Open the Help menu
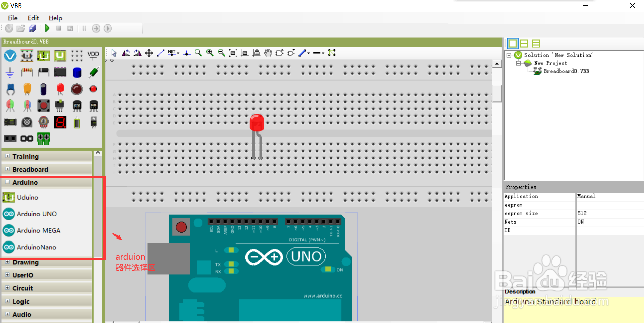Screen dimensions: 644x323 click(55, 18)
